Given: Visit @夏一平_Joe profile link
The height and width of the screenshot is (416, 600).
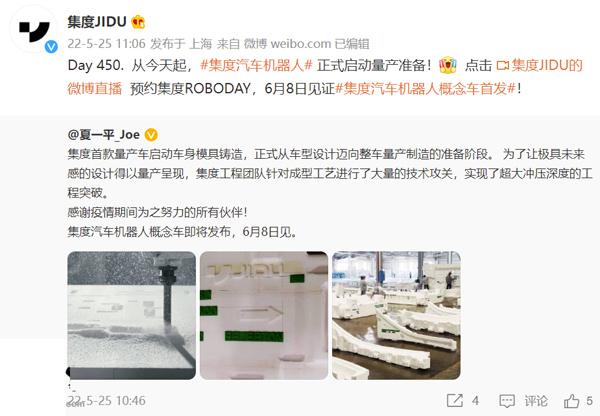Looking at the screenshot, I should click(103, 134).
